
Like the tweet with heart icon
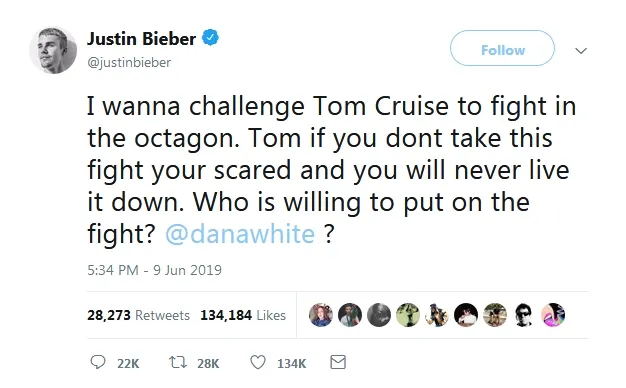click(x=258, y=362)
